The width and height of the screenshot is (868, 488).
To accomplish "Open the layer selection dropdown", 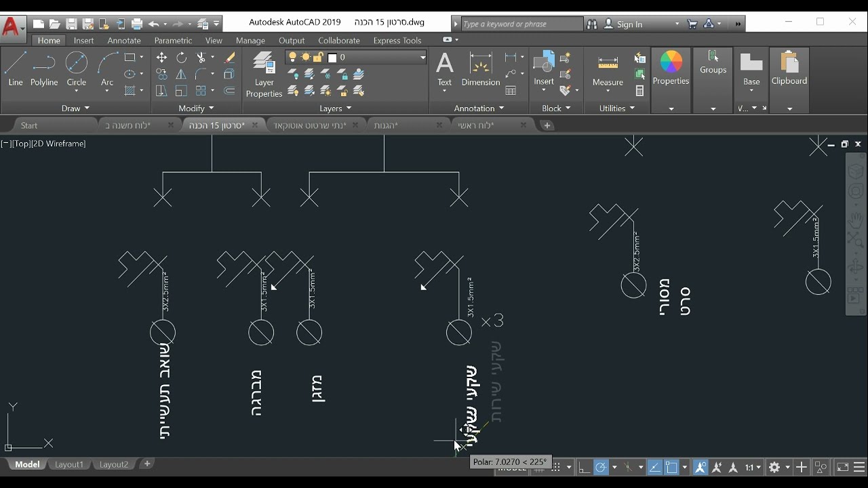I will 422,58.
